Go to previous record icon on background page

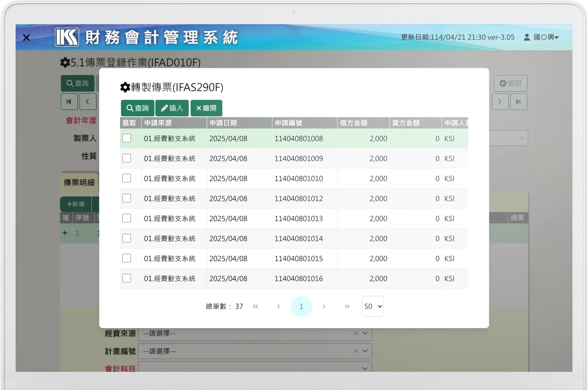click(88, 102)
